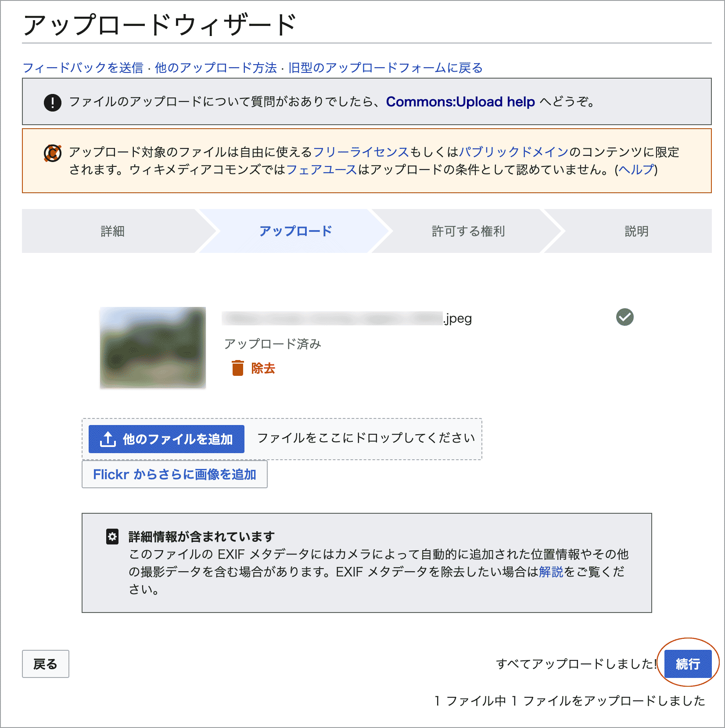Select the アップロード wizard step
Viewport: 725px width, 728px height.
[295, 231]
